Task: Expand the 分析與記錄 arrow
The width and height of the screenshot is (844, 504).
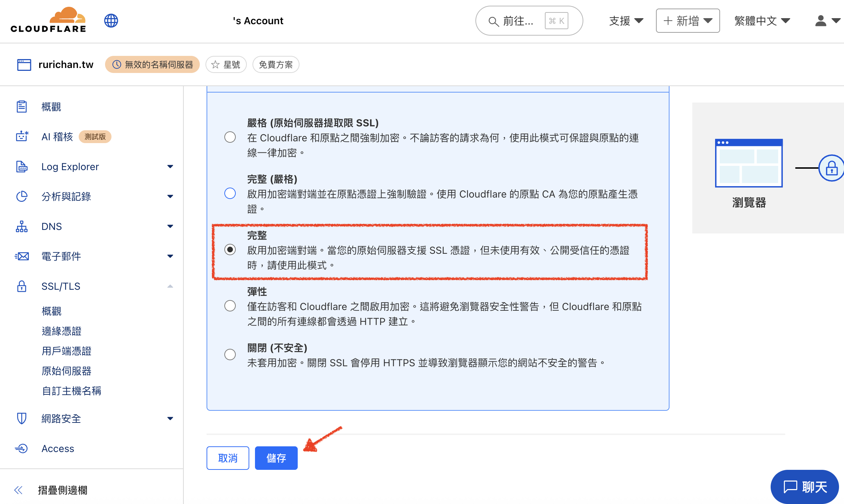Action: [170, 196]
